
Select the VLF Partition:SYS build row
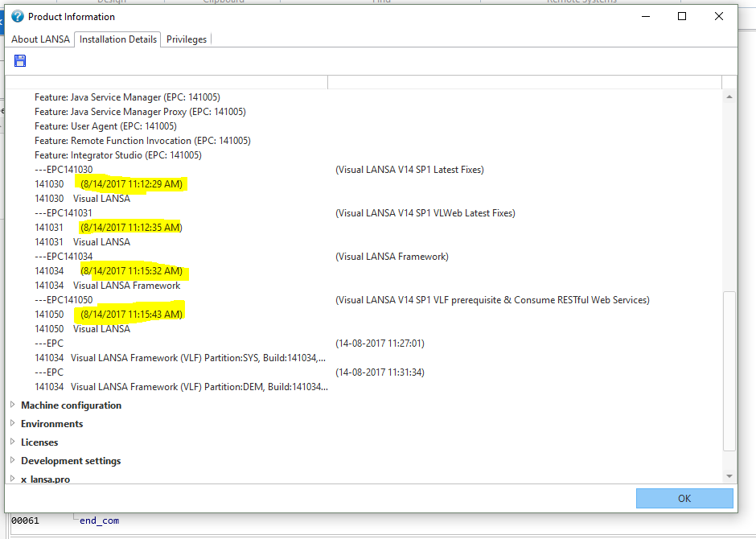pos(180,358)
